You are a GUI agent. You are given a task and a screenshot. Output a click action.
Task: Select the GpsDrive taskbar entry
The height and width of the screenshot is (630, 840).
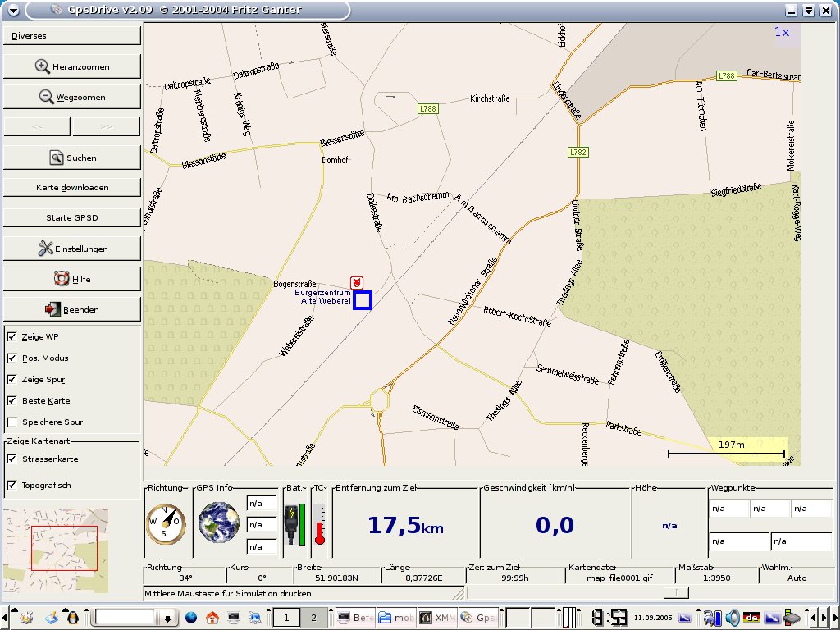(477, 618)
